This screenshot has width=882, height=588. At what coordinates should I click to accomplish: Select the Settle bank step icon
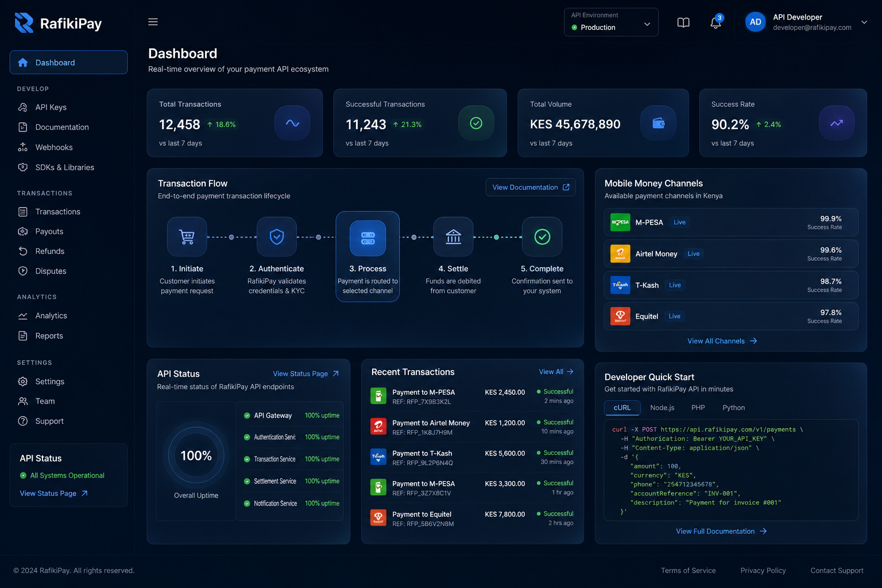[454, 237]
